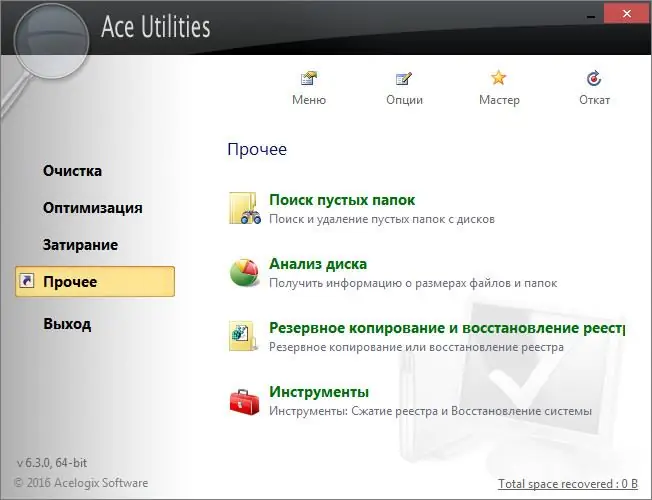Click the shortcut arrow icon beside Прочее

click(x=27, y=281)
